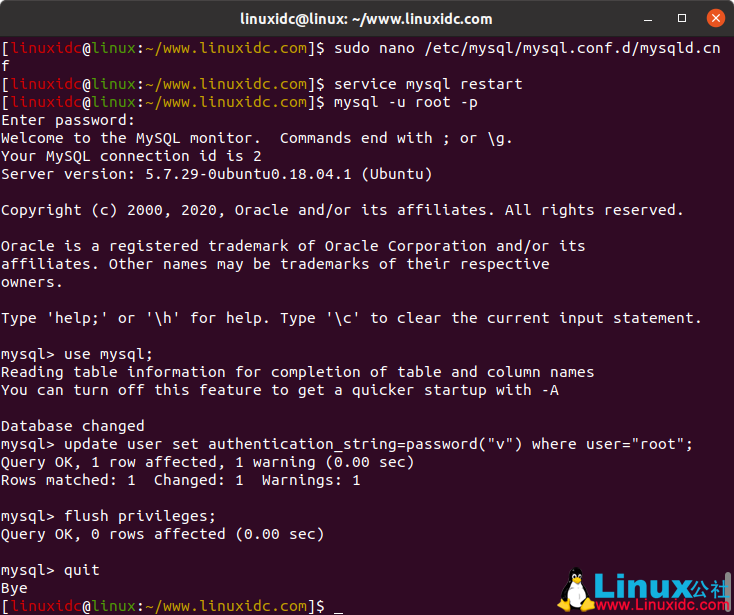This screenshot has width=734, height=615.
Task: Click the 'flush privileges;' command
Action: pos(140,516)
